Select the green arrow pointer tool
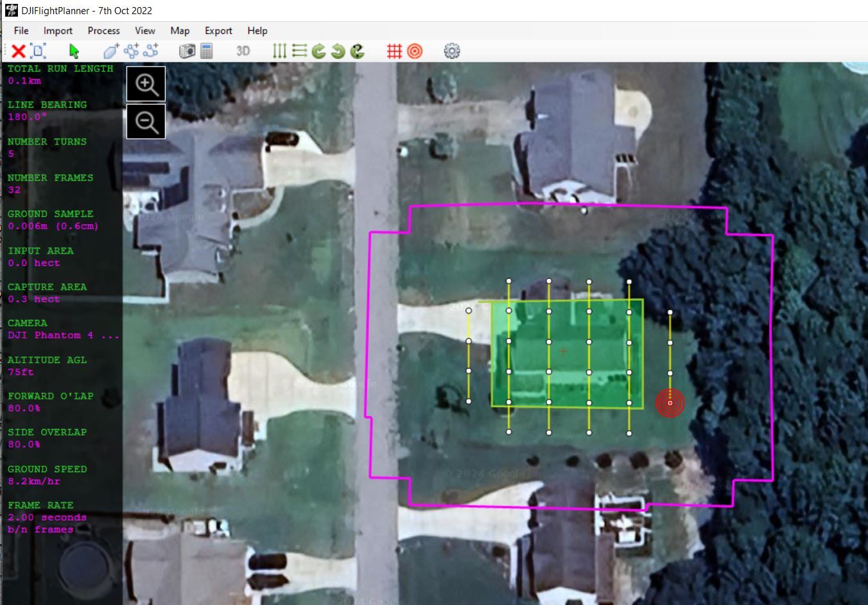The width and height of the screenshot is (868, 605). (x=74, y=51)
